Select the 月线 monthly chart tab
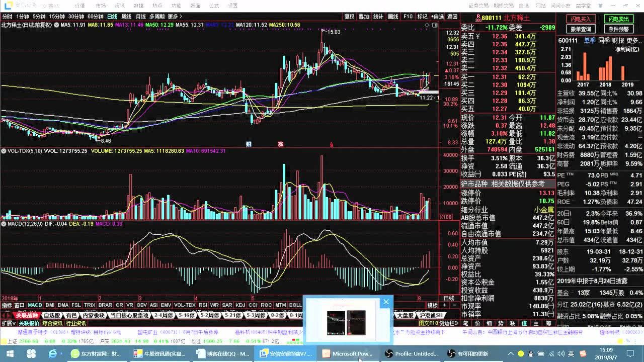 pyautogui.click(x=140, y=17)
